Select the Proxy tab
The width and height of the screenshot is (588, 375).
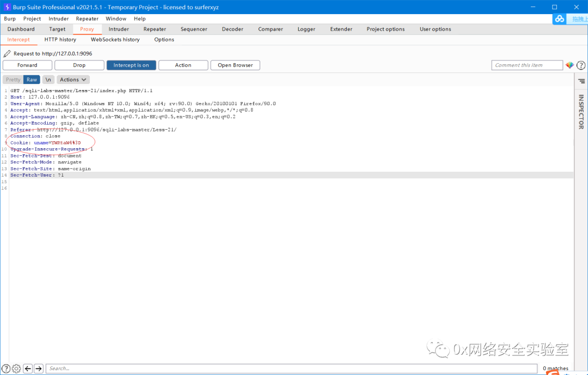(87, 29)
